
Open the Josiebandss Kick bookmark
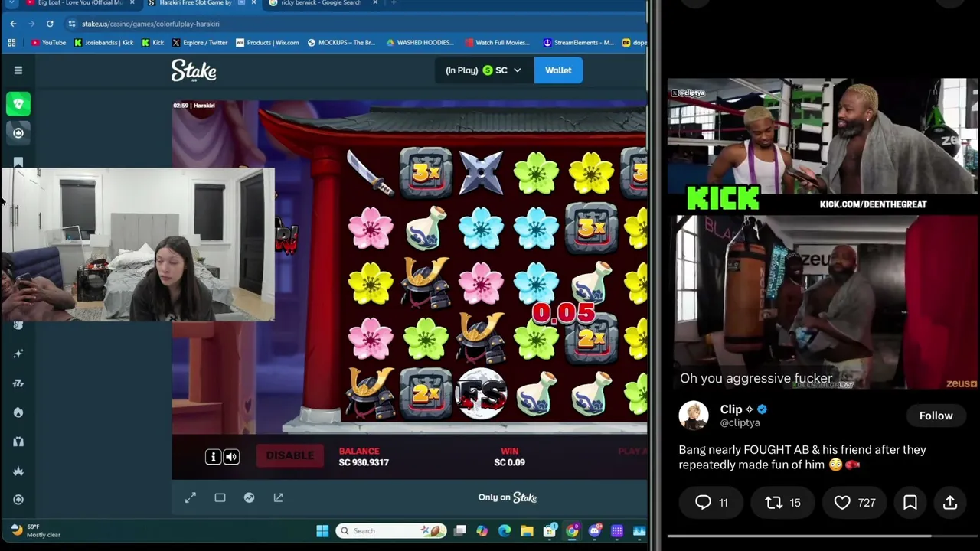[x=103, y=43]
